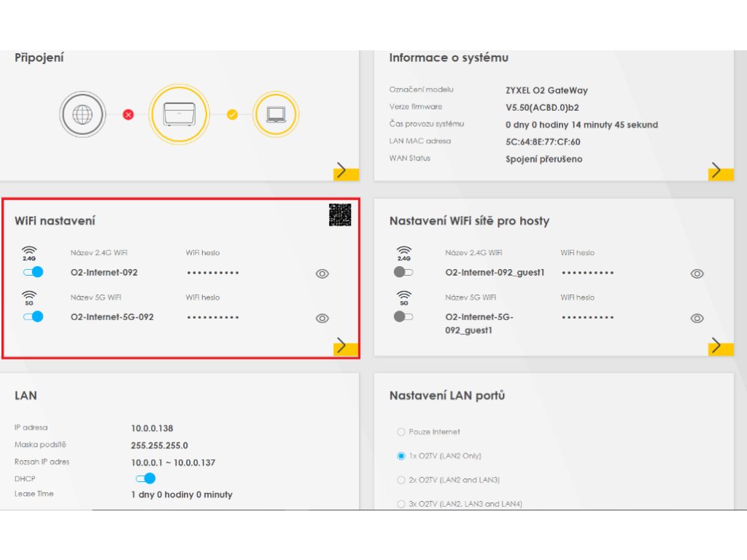Screen dimensions: 747x560
Task: Click the O2-Internet-5G-092 network name
Action: coord(112,317)
